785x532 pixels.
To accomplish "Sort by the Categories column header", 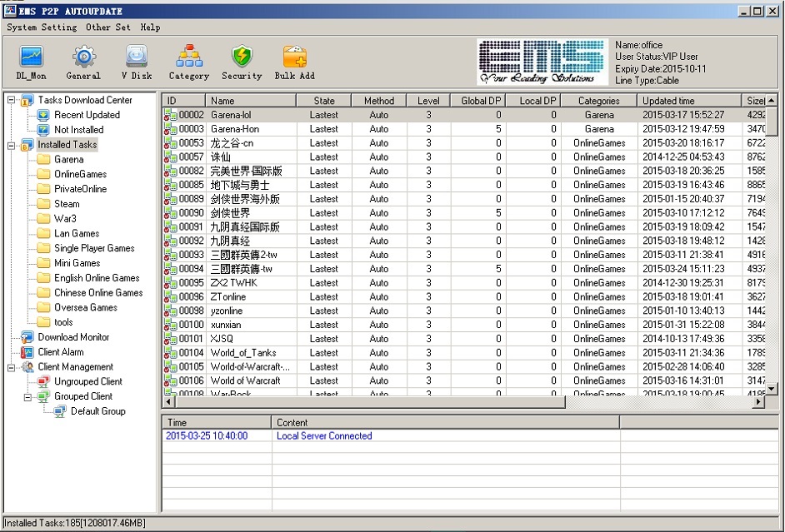I will click(599, 101).
